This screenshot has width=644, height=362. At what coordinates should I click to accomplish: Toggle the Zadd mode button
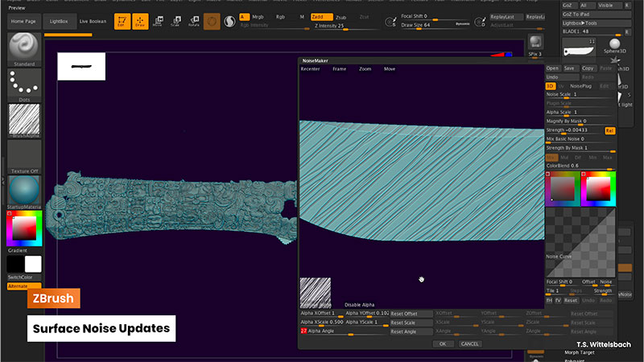pyautogui.click(x=322, y=16)
